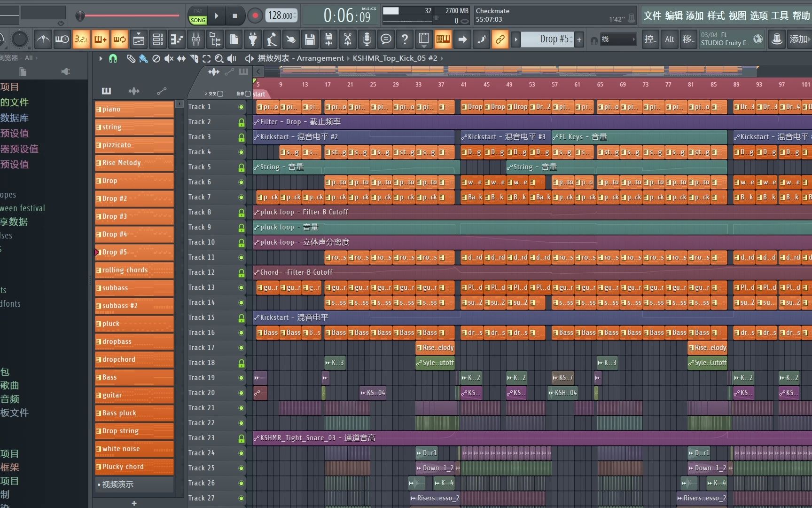Click the master pitch knob
Viewport: 812px width, 508px height.
pos(19,39)
